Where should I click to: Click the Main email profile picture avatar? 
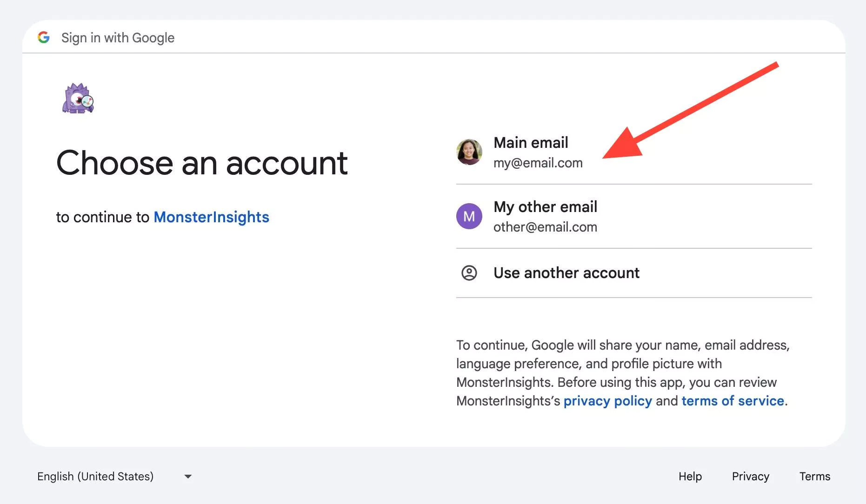click(469, 152)
